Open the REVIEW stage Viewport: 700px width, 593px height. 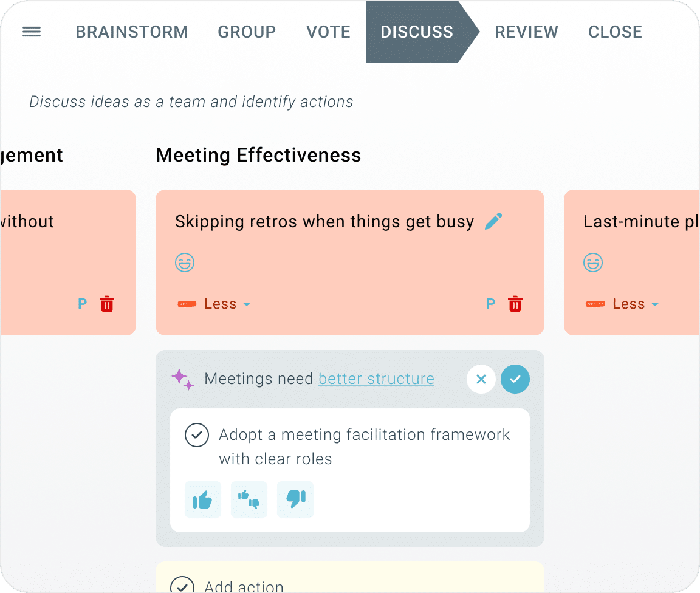[x=526, y=32]
